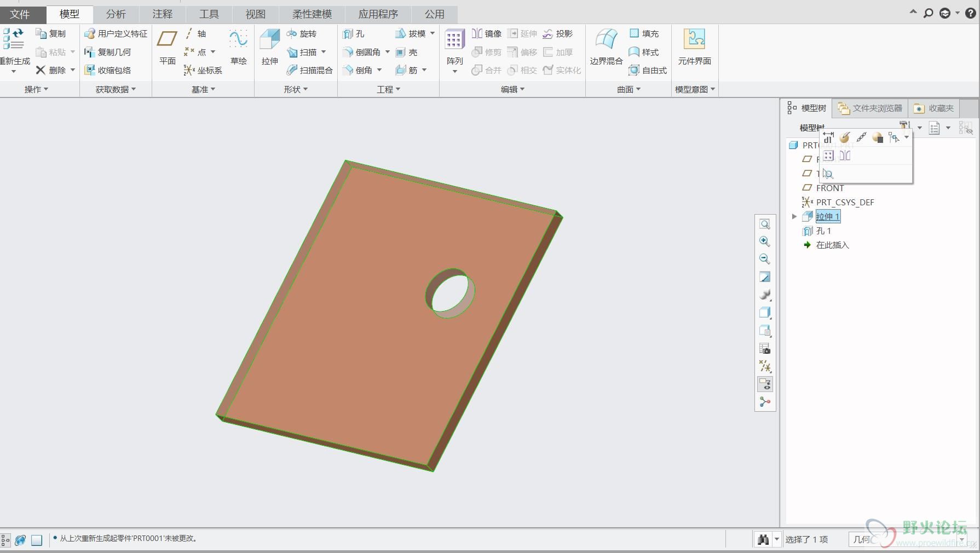980x553 pixels.
Task: Click the Component Interface (元件界面) tool
Action: (x=694, y=47)
